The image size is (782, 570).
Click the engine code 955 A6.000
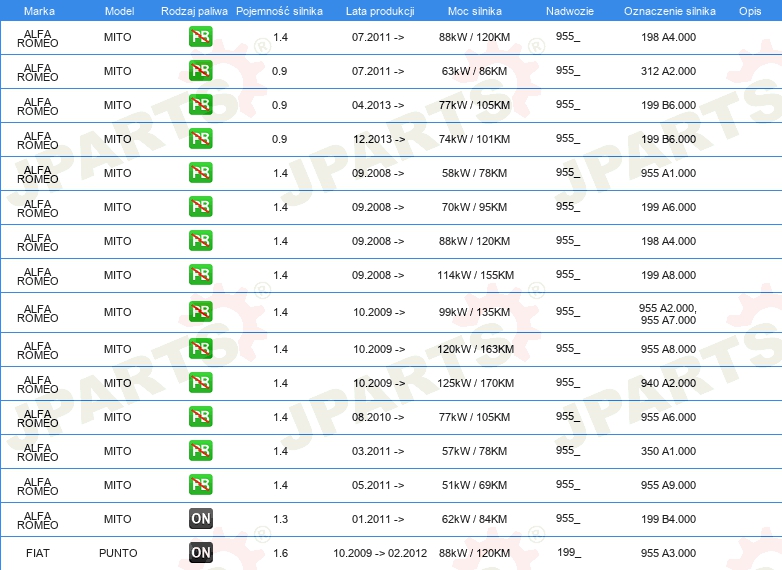(x=668, y=417)
